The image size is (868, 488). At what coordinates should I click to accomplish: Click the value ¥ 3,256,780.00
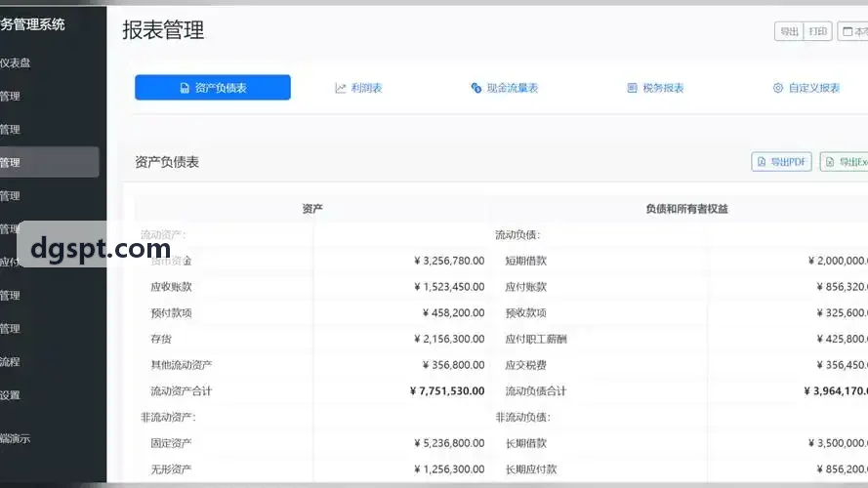coord(449,261)
